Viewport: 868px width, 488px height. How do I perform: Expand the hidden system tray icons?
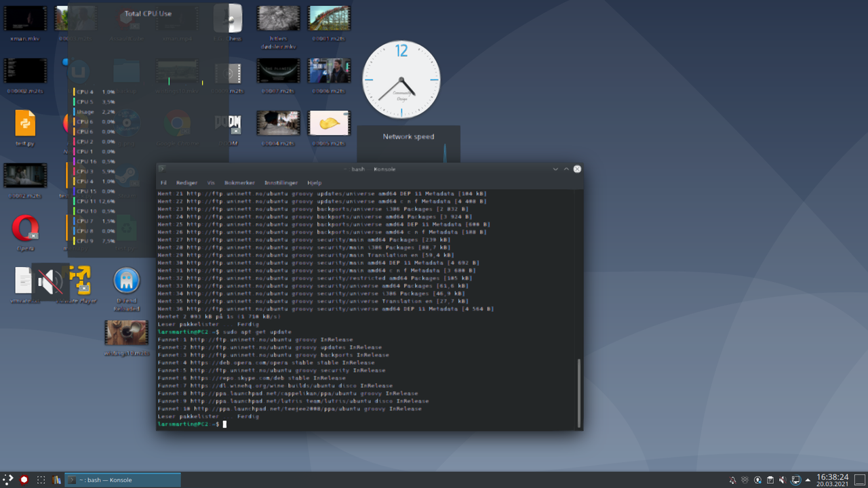pyautogui.click(x=806, y=479)
